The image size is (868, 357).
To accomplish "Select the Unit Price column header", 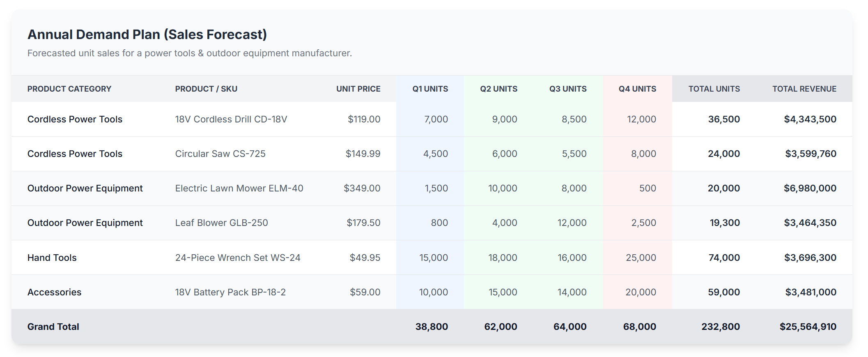I will pos(358,89).
